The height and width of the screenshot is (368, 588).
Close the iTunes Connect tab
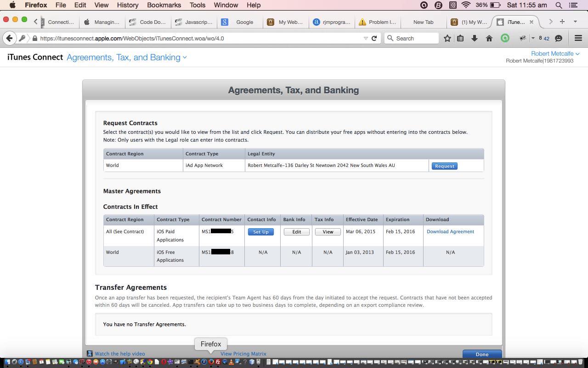pos(531,22)
